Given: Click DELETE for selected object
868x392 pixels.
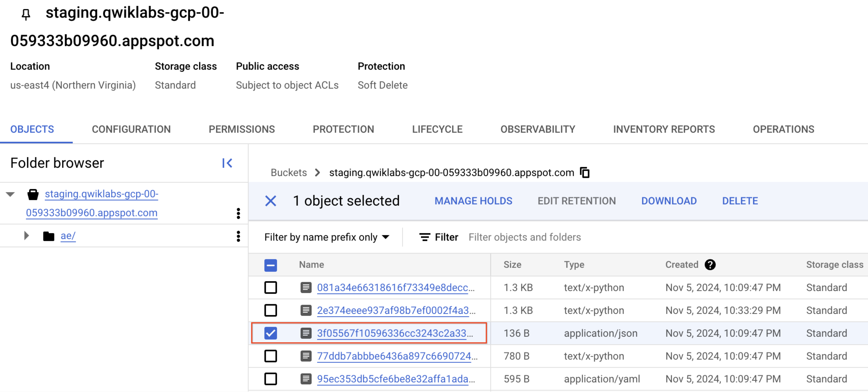Looking at the screenshot, I should [x=740, y=201].
